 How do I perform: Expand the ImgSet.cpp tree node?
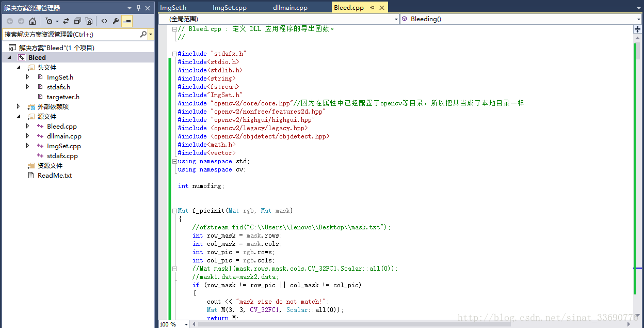28,146
